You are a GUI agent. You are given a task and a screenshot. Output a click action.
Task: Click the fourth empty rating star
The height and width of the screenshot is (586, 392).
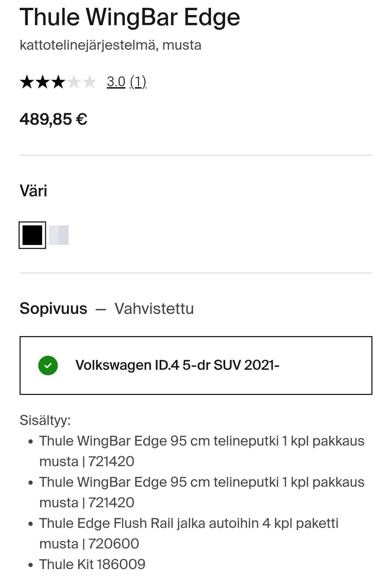(74, 82)
